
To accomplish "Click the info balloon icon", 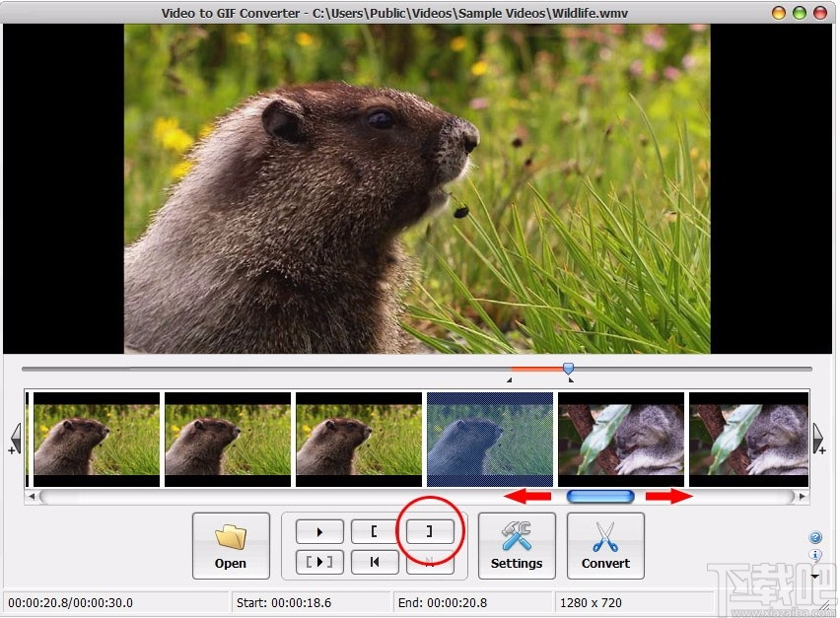I will tap(815, 554).
